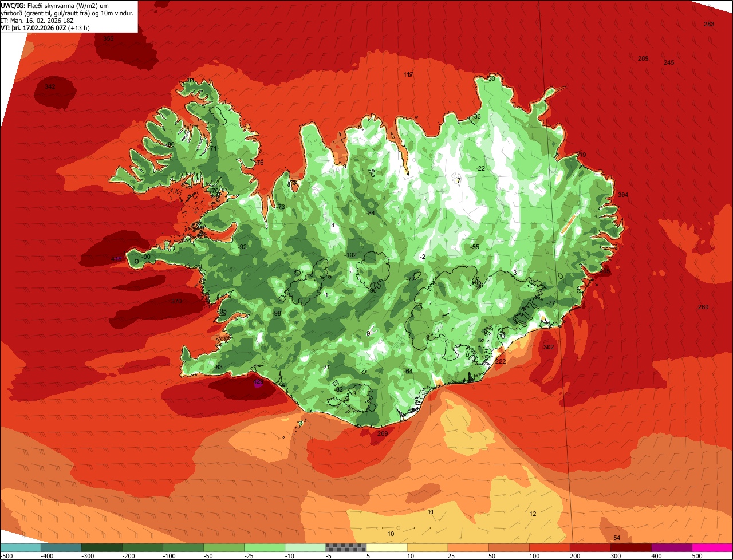
Task: Select the legend swatch between -400 and -300
Action: click(61, 547)
